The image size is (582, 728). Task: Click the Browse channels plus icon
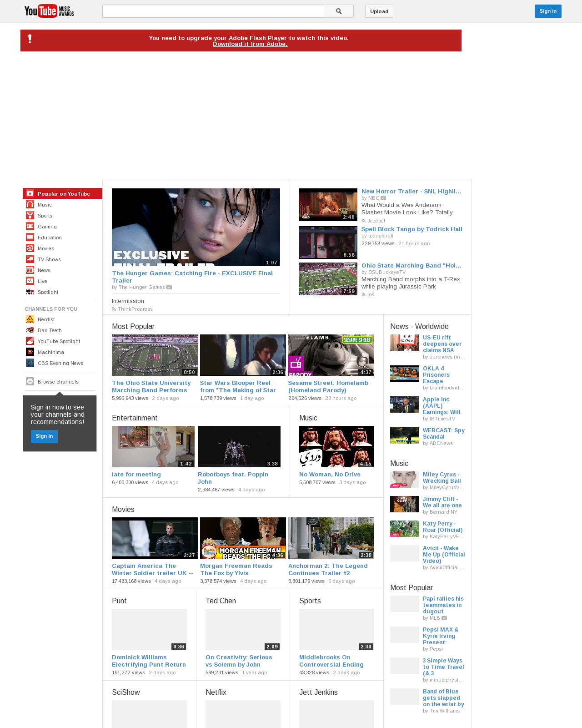pos(30,381)
